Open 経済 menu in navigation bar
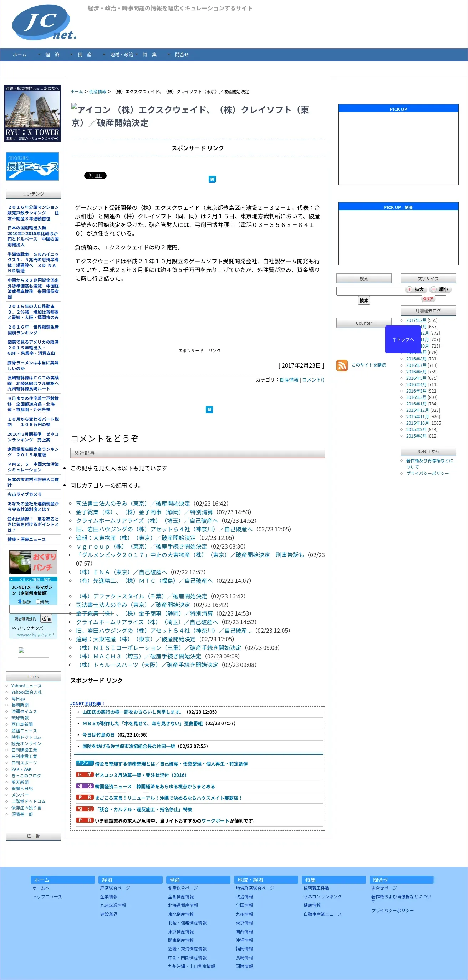468x980 pixels. [x=52, y=55]
